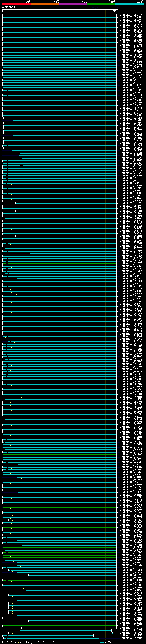Select the UniRef100_C0L2S1 label

tap(131, 326)
